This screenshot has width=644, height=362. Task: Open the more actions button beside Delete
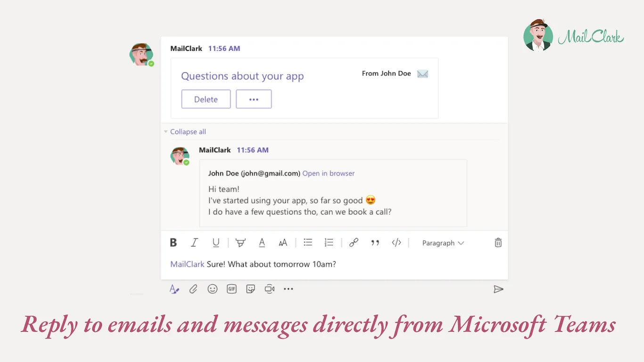(254, 99)
